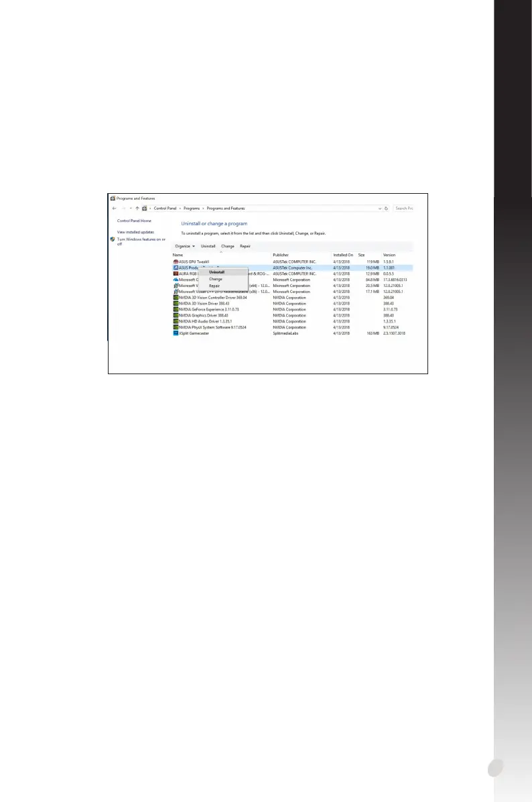Choose Change in the context menu
Viewport: 532px width, 802px height.
click(x=216, y=279)
